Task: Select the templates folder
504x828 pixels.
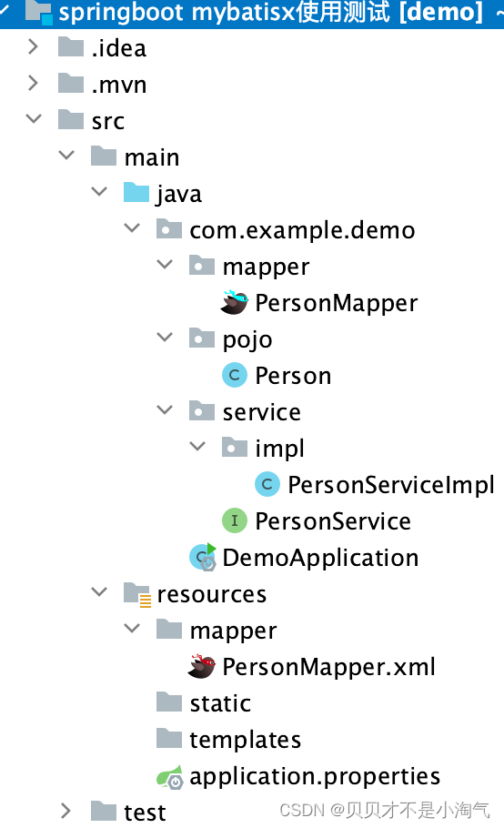Action: 228,739
